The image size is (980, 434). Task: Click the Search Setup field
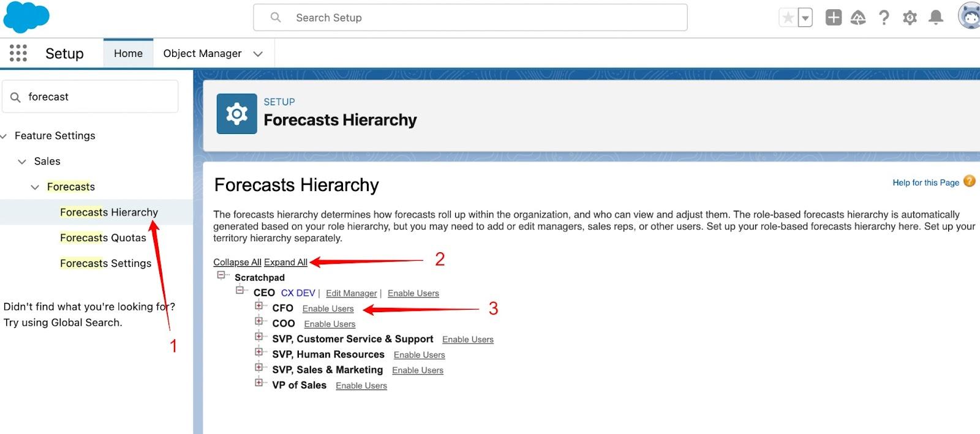pyautogui.click(x=470, y=18)
